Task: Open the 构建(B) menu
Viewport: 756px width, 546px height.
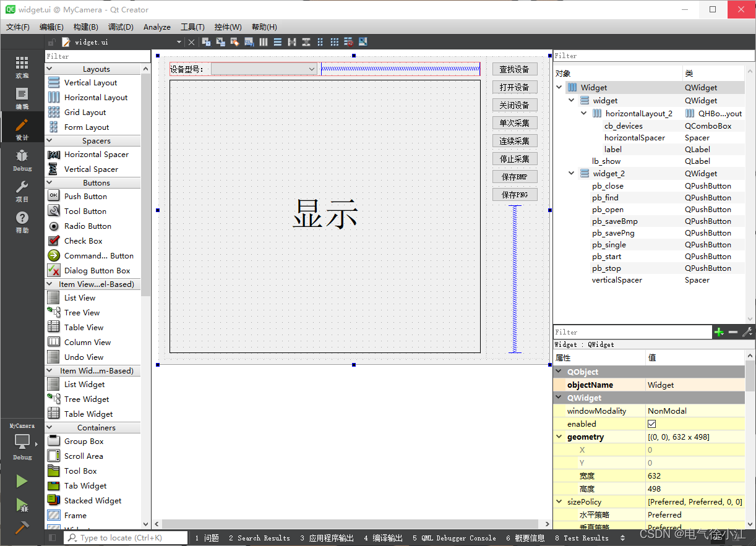Action: click(x=85, y=27)
